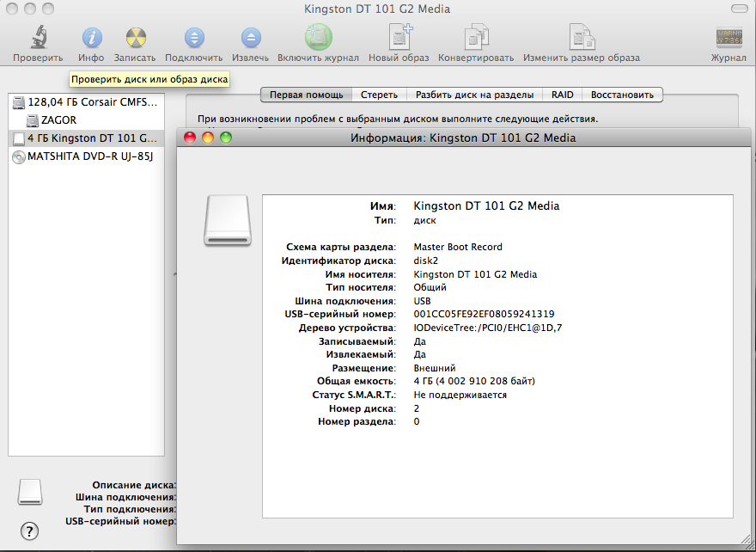
Task: Click the Включить журнал toolbar icon
Action: [318, 37]
